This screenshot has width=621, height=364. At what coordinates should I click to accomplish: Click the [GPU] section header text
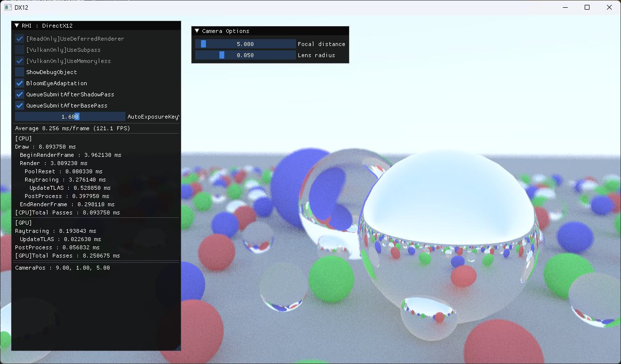24,223
